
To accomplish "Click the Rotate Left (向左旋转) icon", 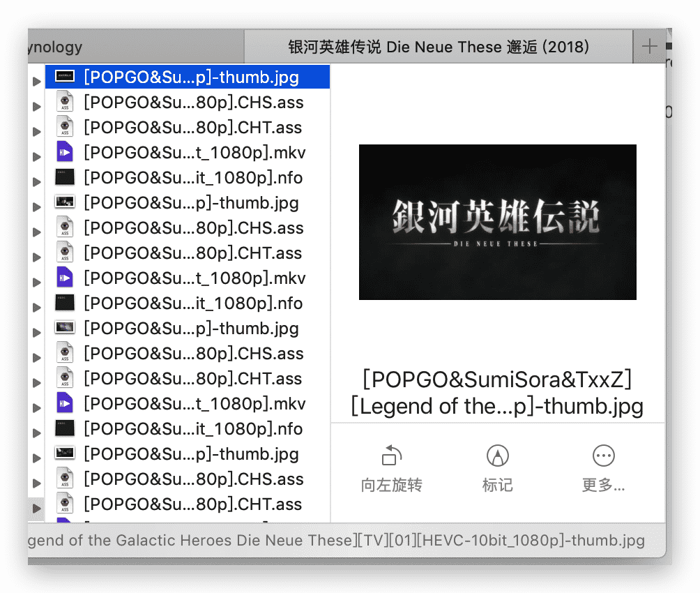I will 390,456.
